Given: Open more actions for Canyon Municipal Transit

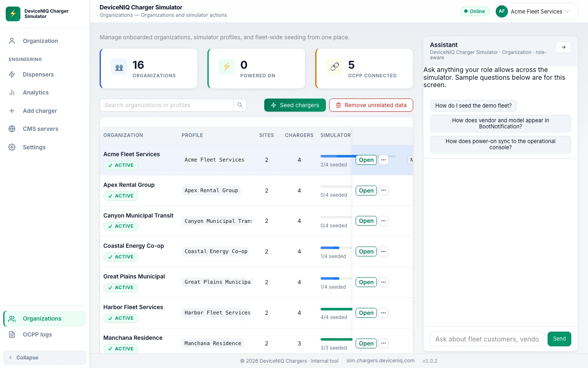Looking at the screenshot, I should [383, 221].
